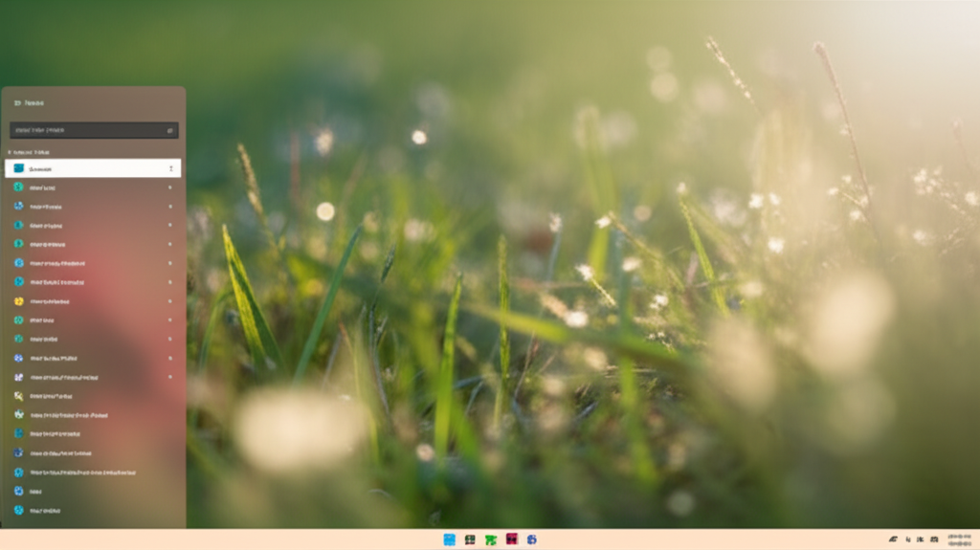Open the red-pink app icon on the taskbar

point(512,539)
